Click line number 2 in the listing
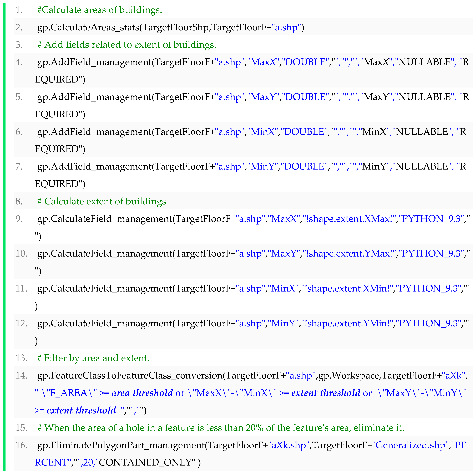 point(19,27)
